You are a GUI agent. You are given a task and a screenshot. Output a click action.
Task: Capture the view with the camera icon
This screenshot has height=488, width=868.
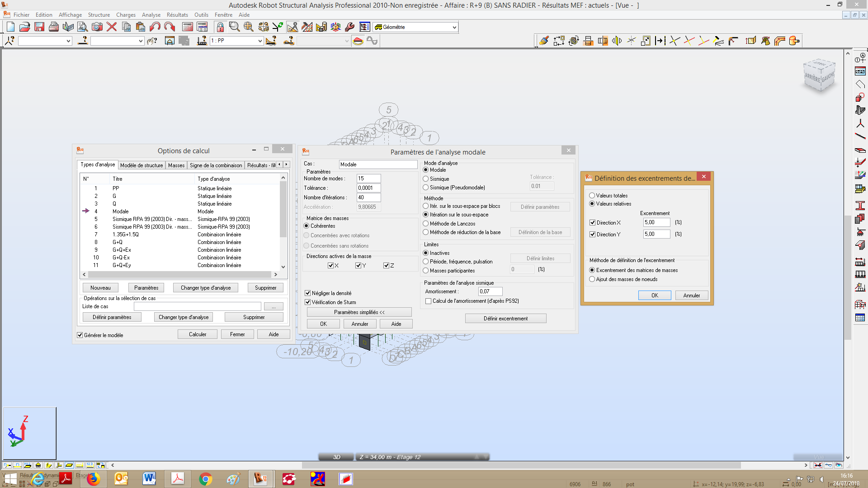point(97,27)
